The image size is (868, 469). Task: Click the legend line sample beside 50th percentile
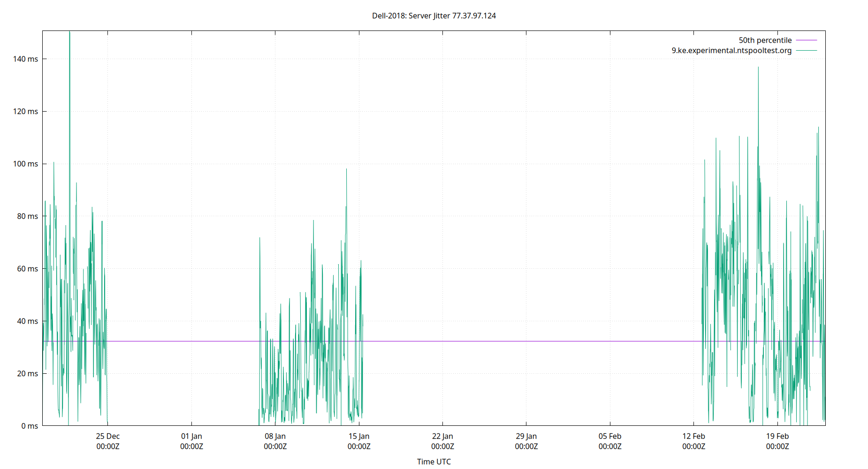tap(805, 40)
